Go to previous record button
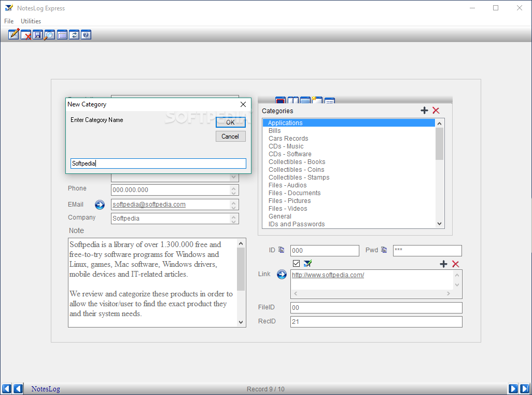 pos(18,389)
